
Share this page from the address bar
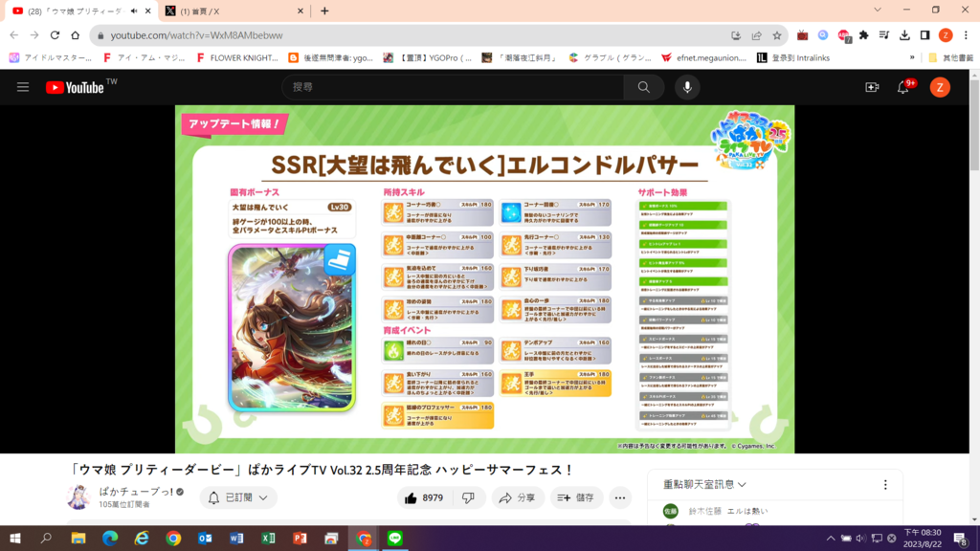pos(756,35)
